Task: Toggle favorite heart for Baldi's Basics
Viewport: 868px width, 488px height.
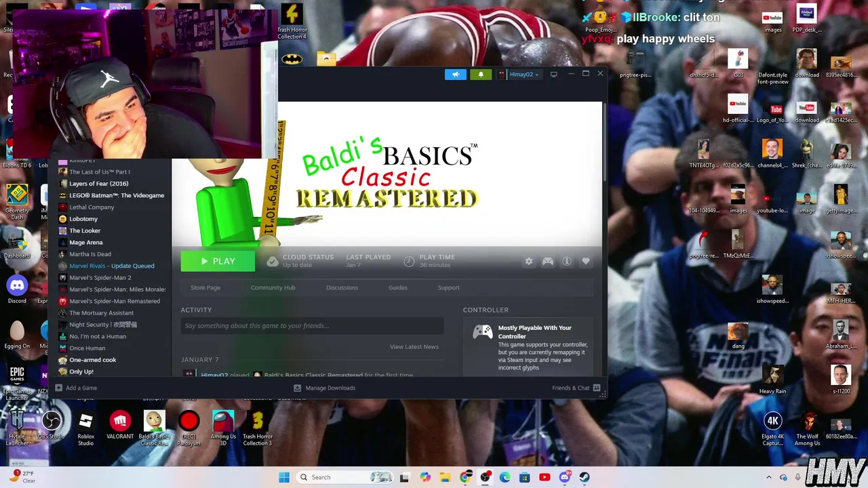Action: [585, 261]
